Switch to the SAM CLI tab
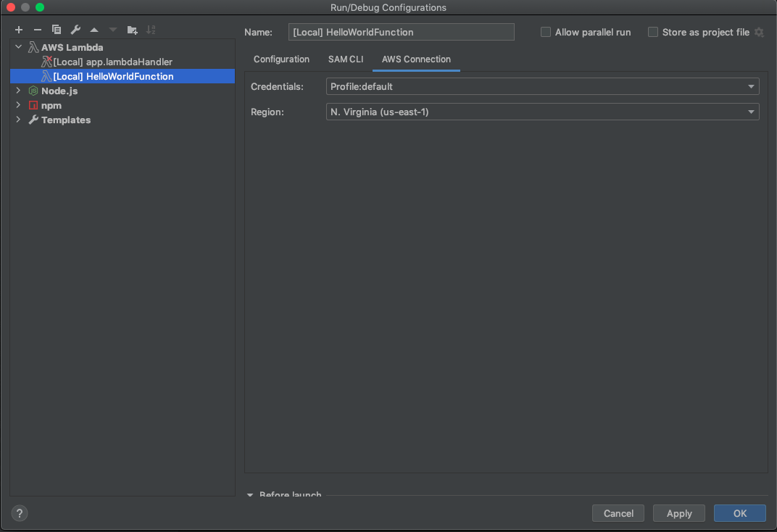This screenshot has width=777, height=532. tap(346, 59)
